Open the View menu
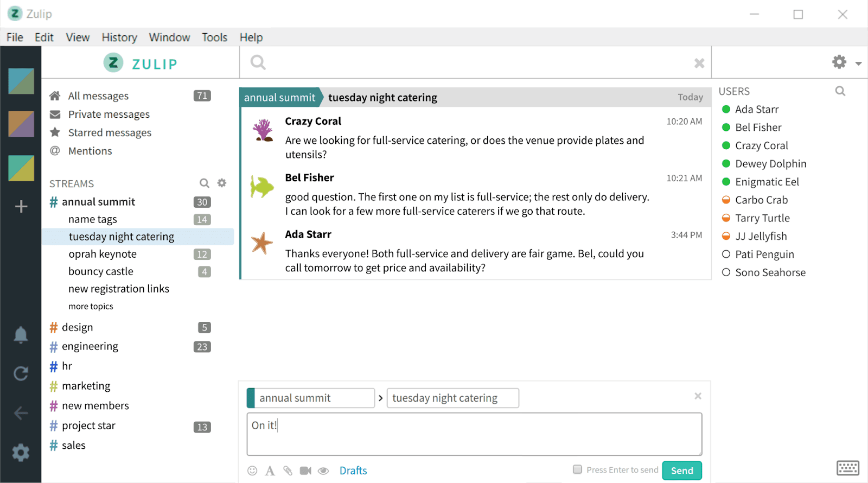 (x=78, y=37)
